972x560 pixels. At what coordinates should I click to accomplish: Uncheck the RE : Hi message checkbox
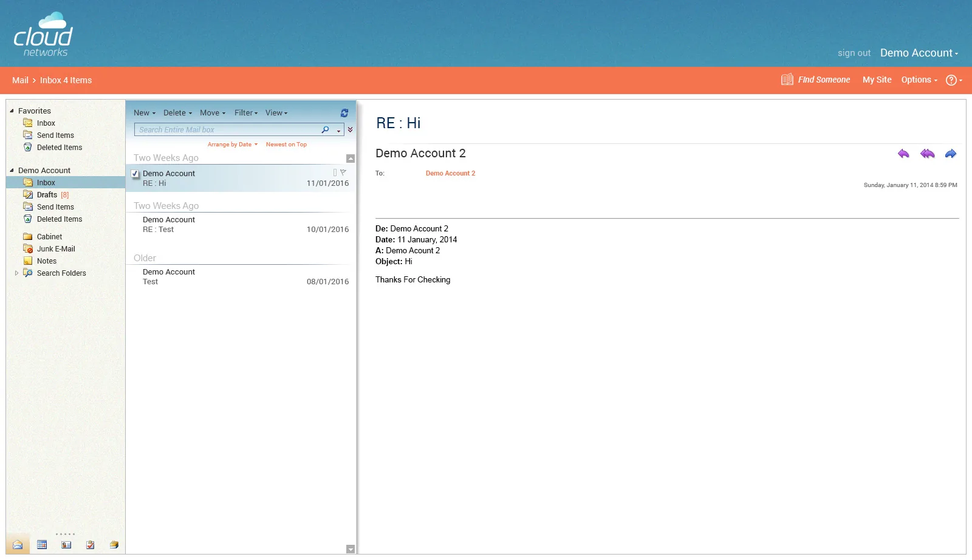[x=135, y=174]
